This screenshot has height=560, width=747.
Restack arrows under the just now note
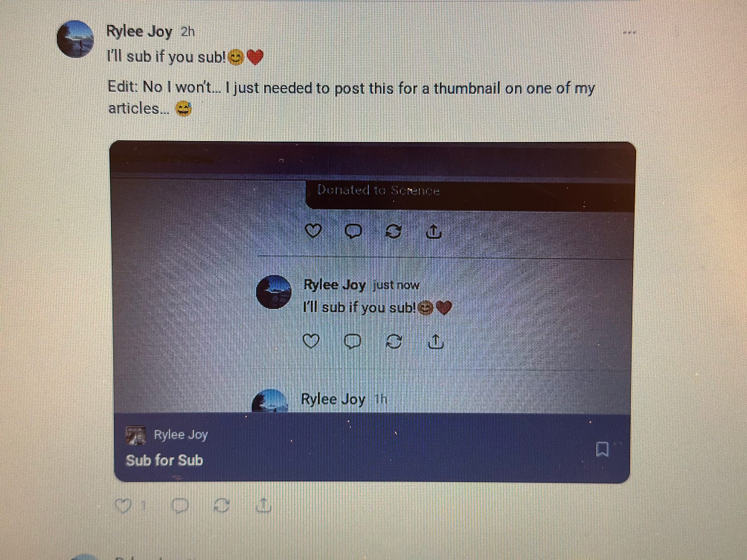coord(394,342)
